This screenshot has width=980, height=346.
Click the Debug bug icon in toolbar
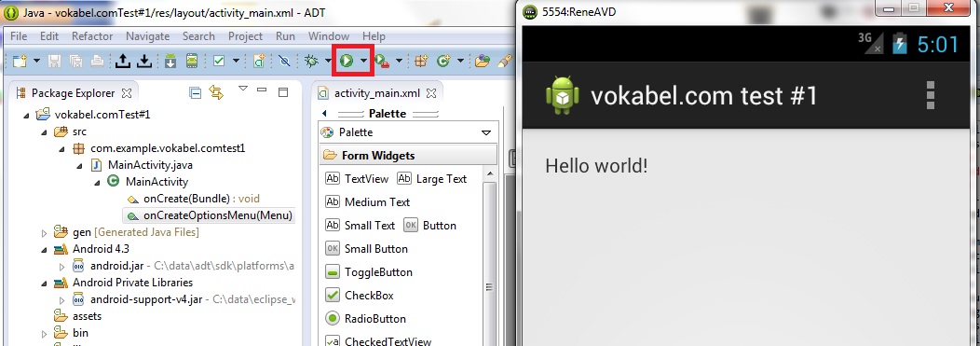(310, 61)
